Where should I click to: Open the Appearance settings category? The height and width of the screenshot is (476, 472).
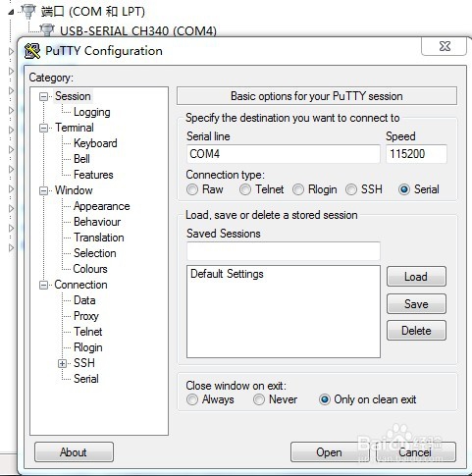tap(102, 206)
